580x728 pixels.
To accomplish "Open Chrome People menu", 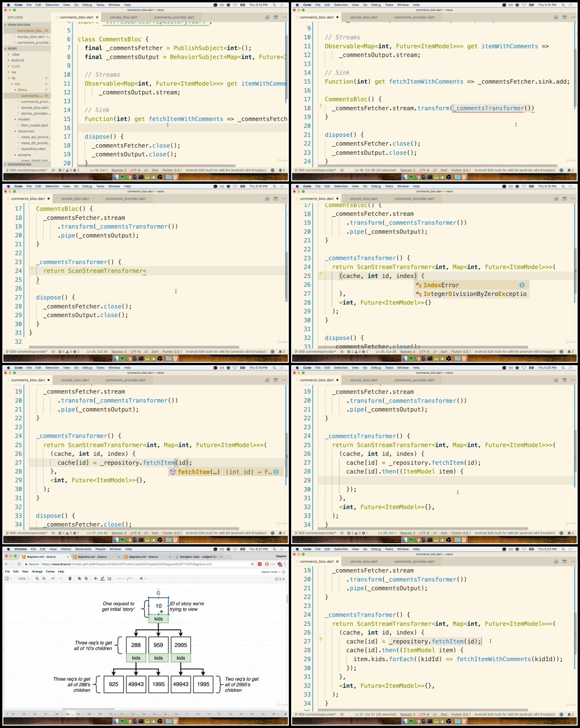I will [100, 549].
